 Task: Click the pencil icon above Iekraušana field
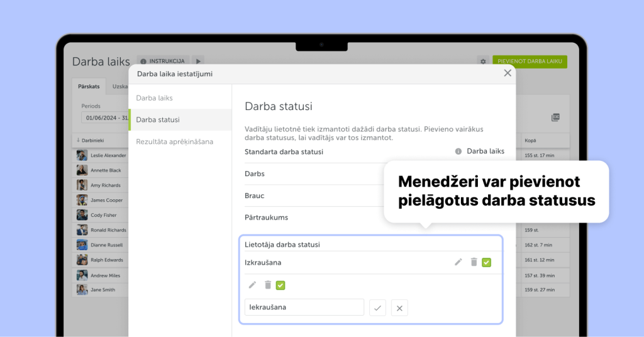252,284
